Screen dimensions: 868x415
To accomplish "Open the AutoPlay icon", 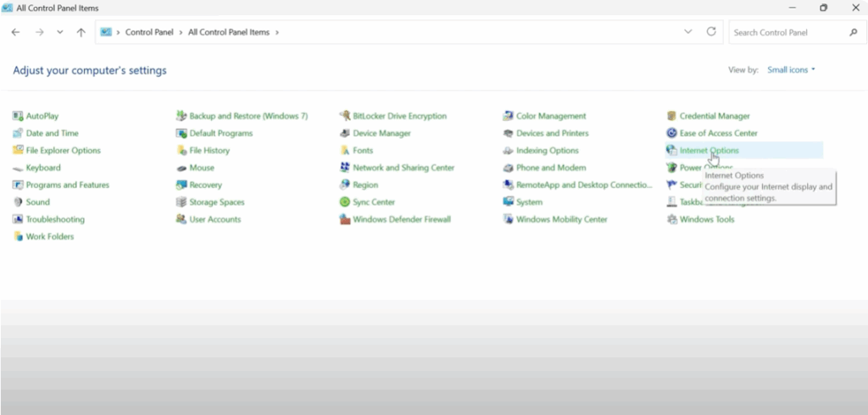I will (18, 116).
